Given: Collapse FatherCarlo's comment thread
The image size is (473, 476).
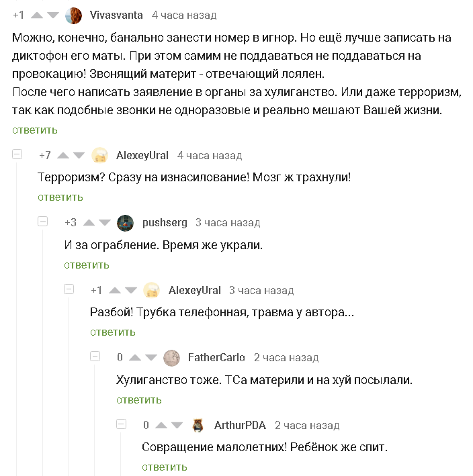Looking at the screenshot, I should pos(95,356).
